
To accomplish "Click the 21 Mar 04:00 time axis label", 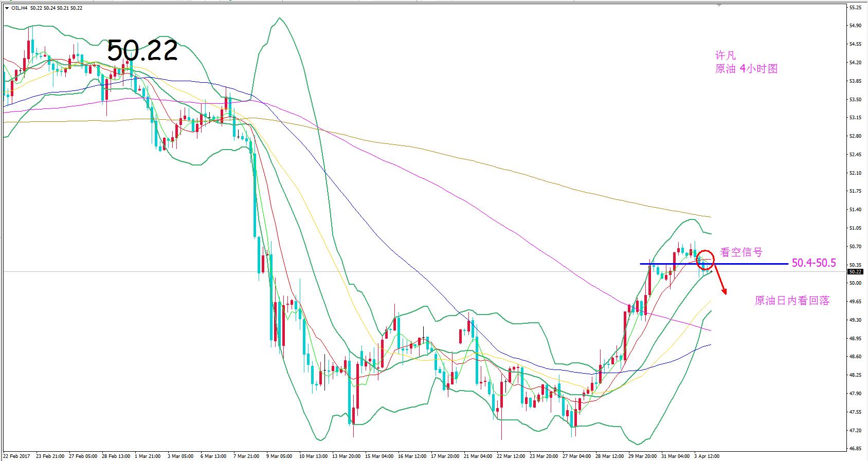I will (x=478, y=456).
